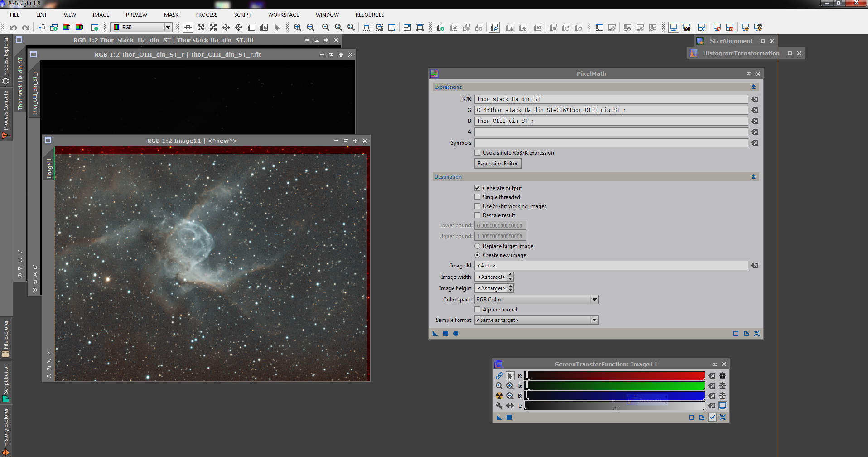Viewport: 868px width, 457px height.
Task: Enable Rescale result checkbox
Action: pyautogui.click(x=477, y=215)
